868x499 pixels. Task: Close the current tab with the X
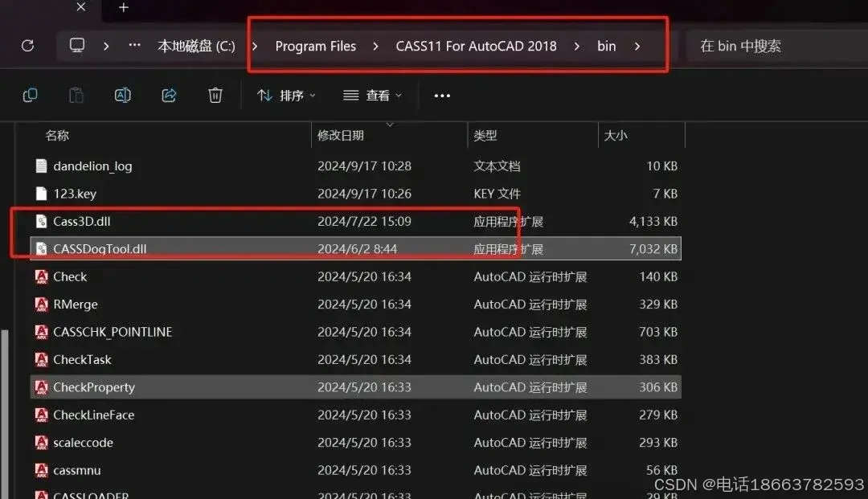click(x=81, y=7)
